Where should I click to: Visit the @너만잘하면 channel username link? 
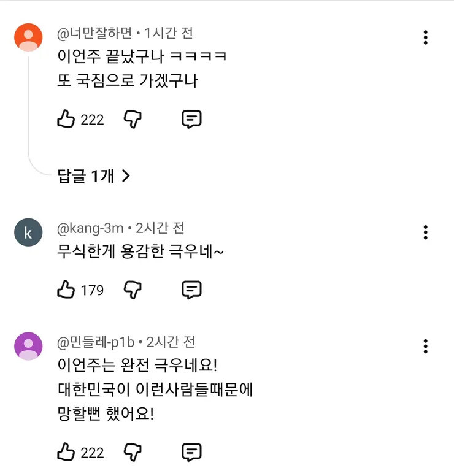click(x=95, y=33)
